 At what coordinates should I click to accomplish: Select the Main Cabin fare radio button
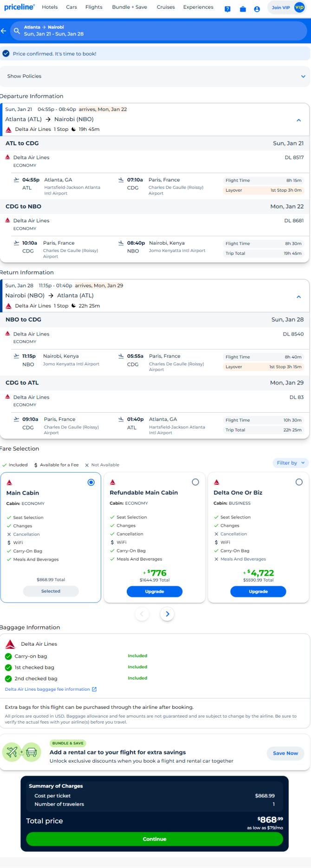coord(91,482)
